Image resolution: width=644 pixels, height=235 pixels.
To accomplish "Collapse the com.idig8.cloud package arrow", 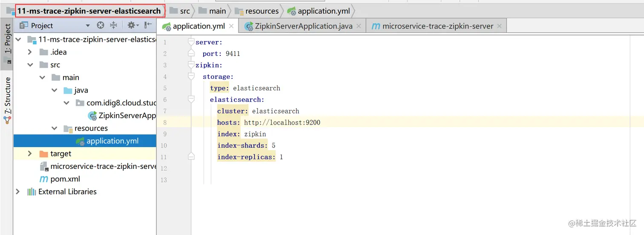I will click(x=66, y=103).
